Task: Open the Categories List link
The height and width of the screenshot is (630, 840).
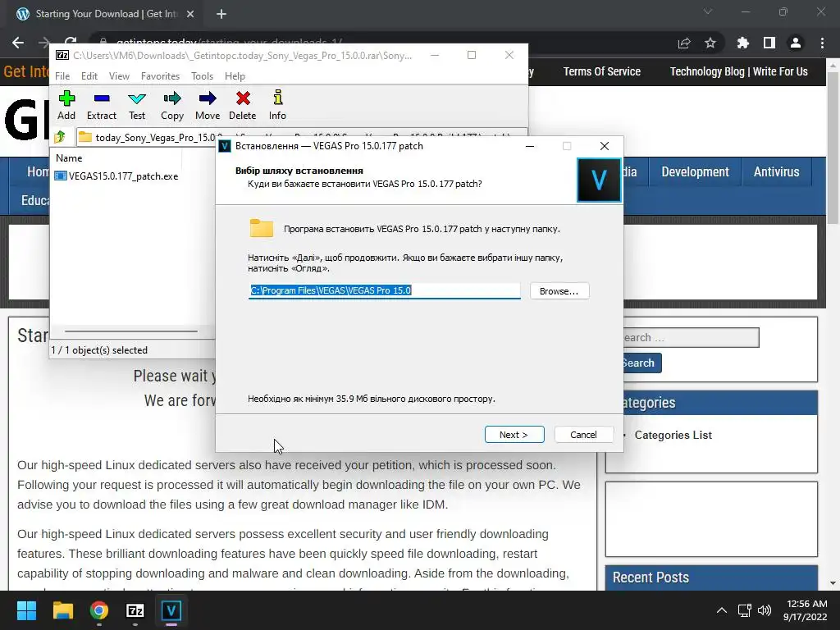Action: 673,435
